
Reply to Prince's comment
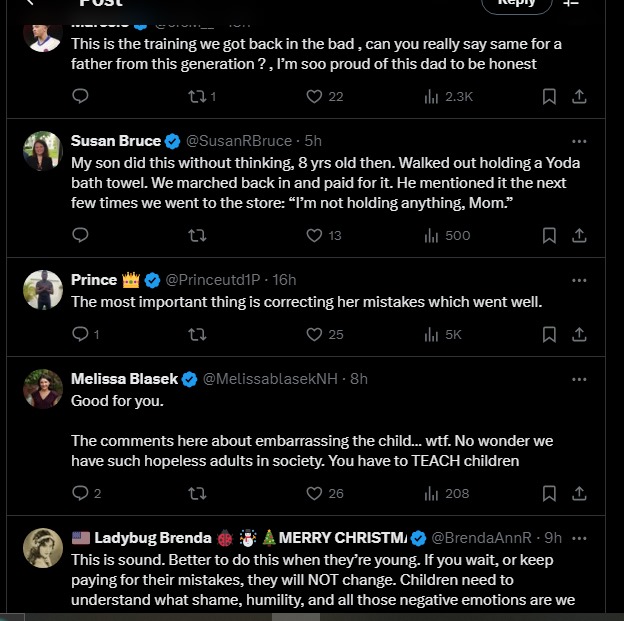click(81, 334)
